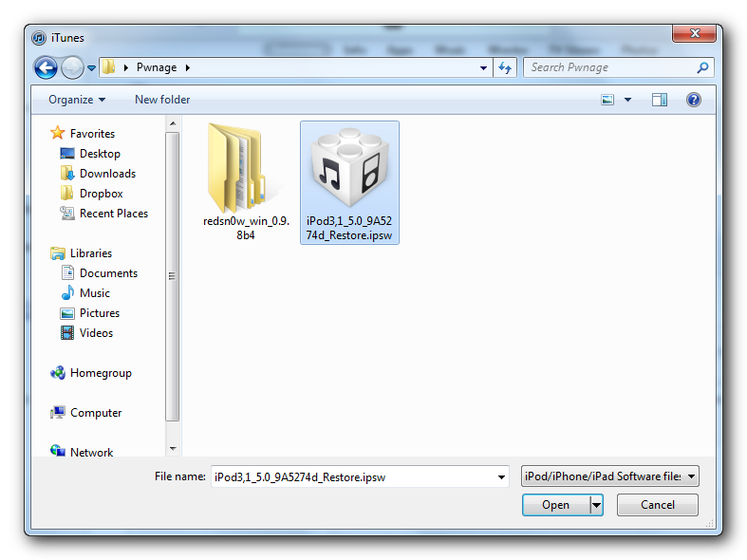
Task: Select the Pwnage breadcrumb in address bar
Action: (157, 67)
